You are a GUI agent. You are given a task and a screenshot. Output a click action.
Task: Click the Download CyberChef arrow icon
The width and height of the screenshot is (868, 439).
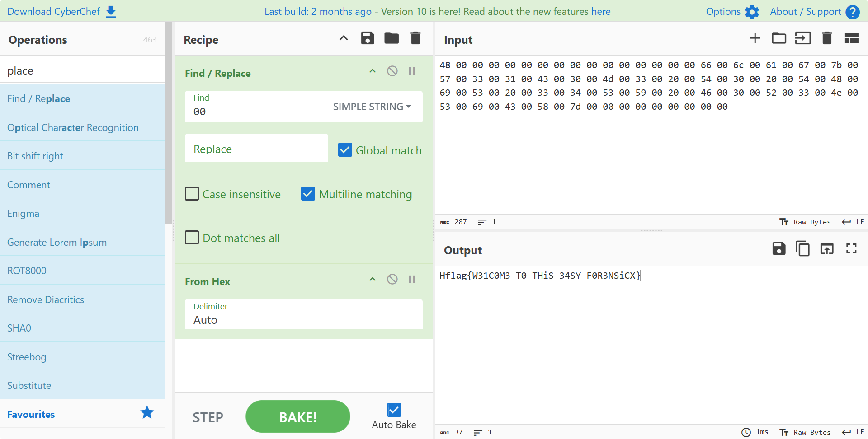(x=111, y=12)
